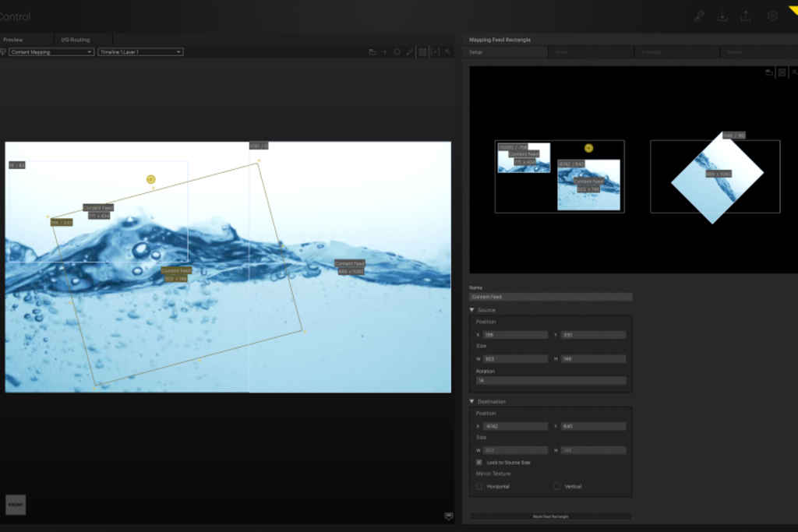Click the Source Size W field
The width and height of the screenshot is (798, 532).
click(516, 359)
